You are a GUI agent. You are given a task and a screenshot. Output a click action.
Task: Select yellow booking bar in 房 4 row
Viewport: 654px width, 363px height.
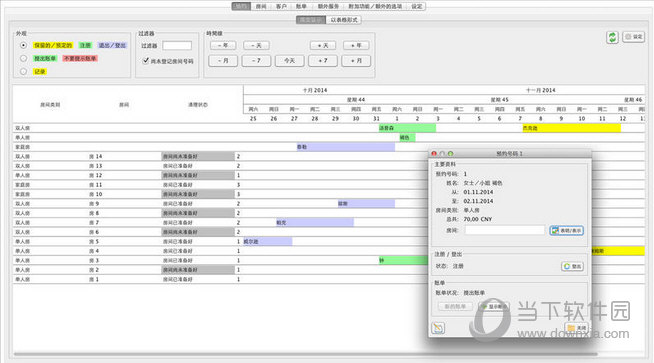pos(618,251)
